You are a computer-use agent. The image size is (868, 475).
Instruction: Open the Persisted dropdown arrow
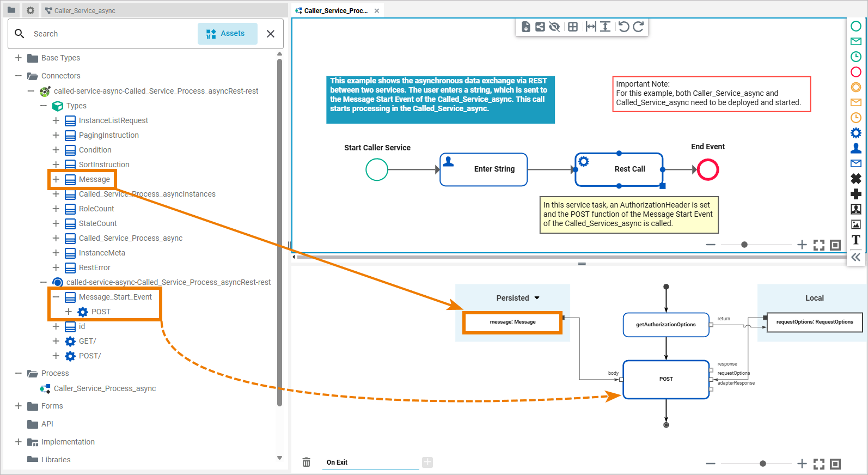(x=537, y=298)
